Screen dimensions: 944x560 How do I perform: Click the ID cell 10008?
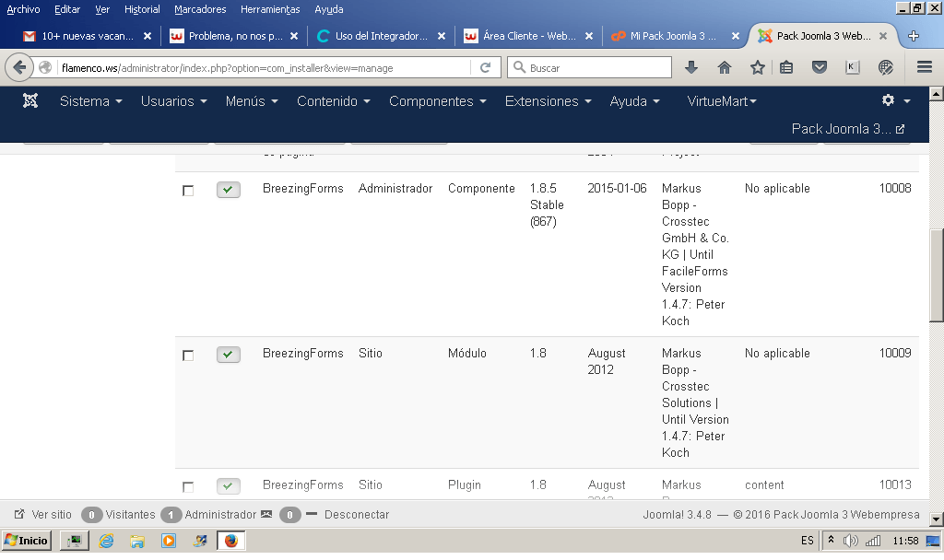pyautogui.click(x=894, y=188)
